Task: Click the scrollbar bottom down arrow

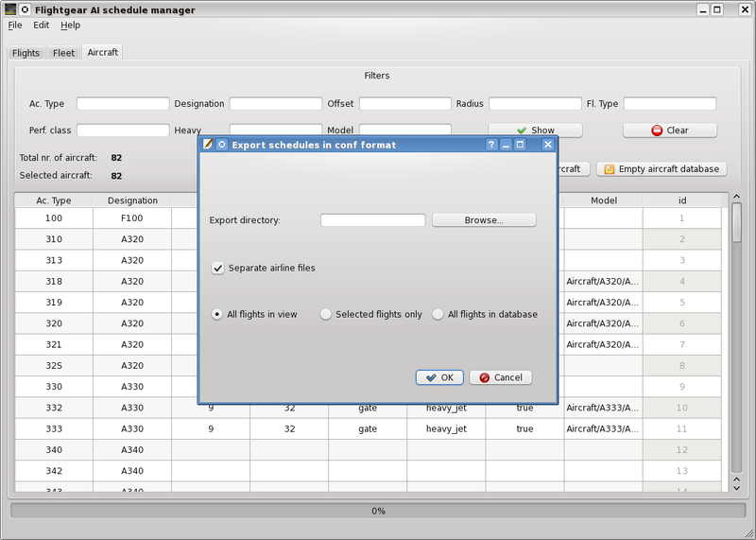Action: click(736, 488)
